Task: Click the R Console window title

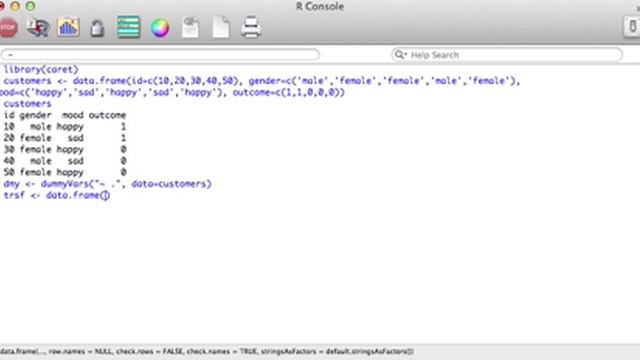Action: pos(320,6)
